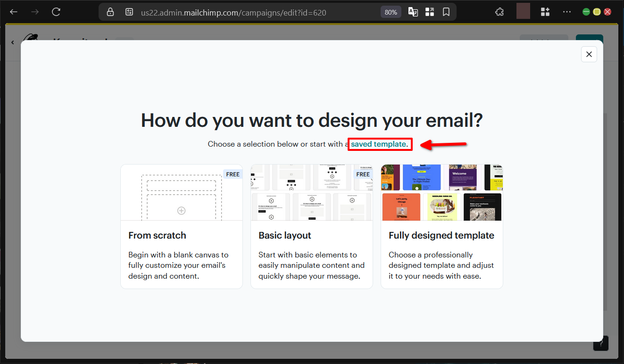Collapse the header with the left chevron

pos(12,42)
